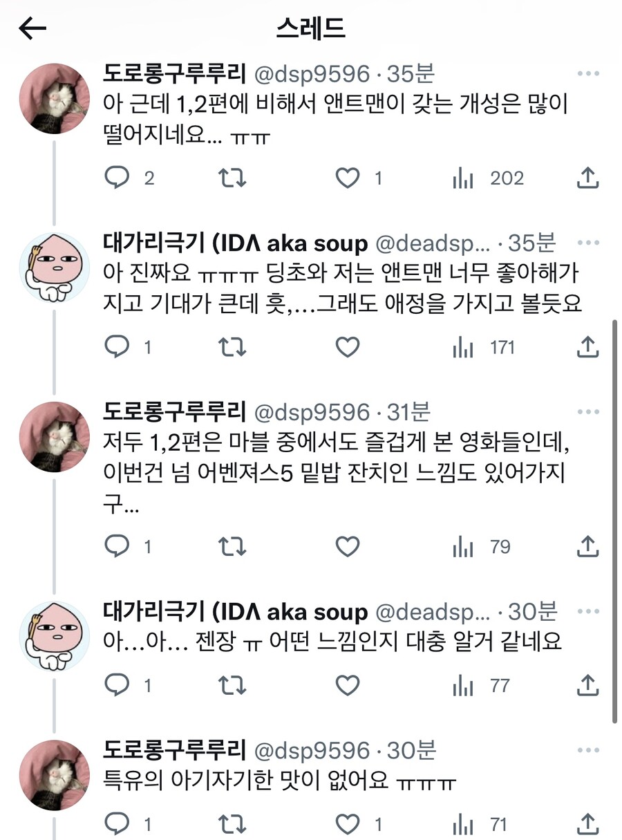This screenshot has height=840, width=622.
Task: Share the first tweet with 202 views
Action: (587, 178)
